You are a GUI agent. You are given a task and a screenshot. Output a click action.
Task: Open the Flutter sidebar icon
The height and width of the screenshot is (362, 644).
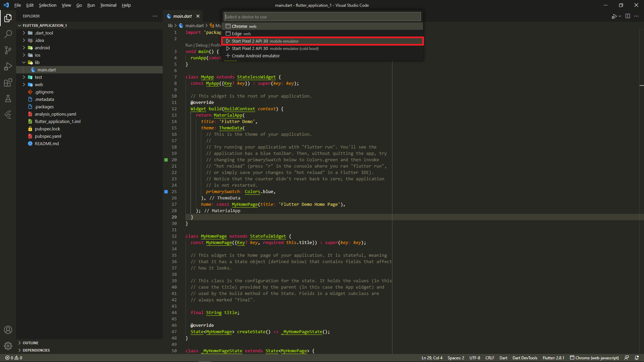tap(8, 115)
